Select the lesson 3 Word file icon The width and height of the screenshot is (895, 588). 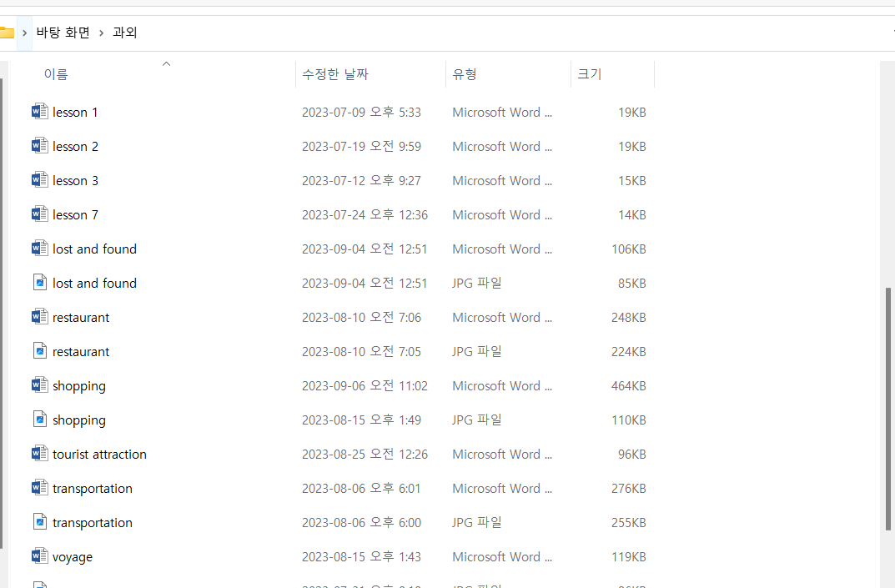click(39, 180)
